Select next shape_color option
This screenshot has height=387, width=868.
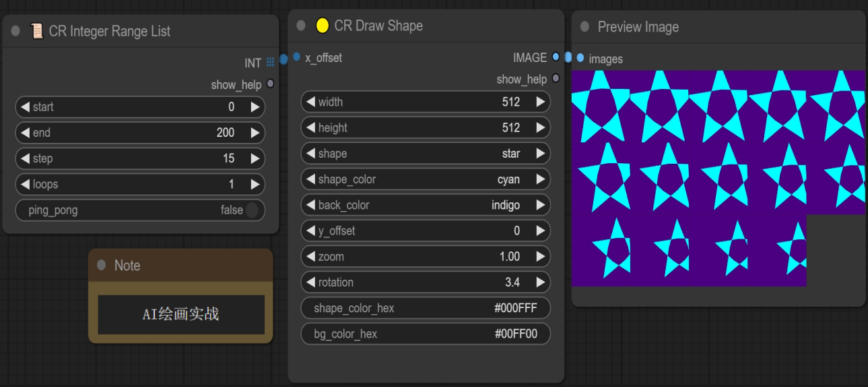[540, 179]
